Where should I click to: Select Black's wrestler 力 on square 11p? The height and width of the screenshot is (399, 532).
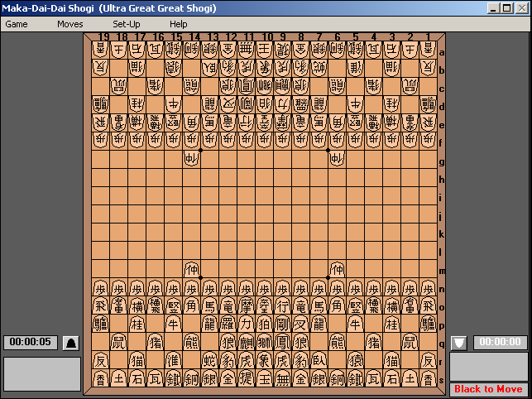click(x=247, y=324)
